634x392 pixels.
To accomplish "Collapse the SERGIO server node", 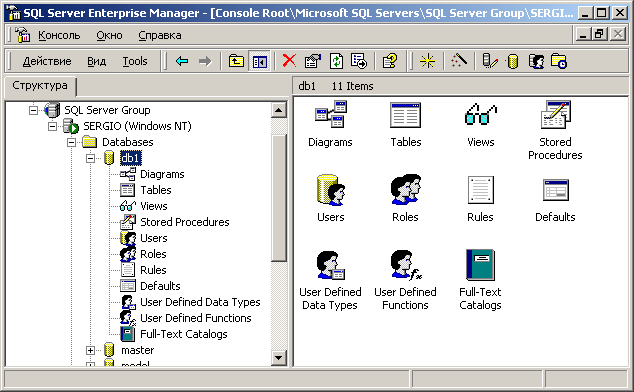I will click(53, 126).
